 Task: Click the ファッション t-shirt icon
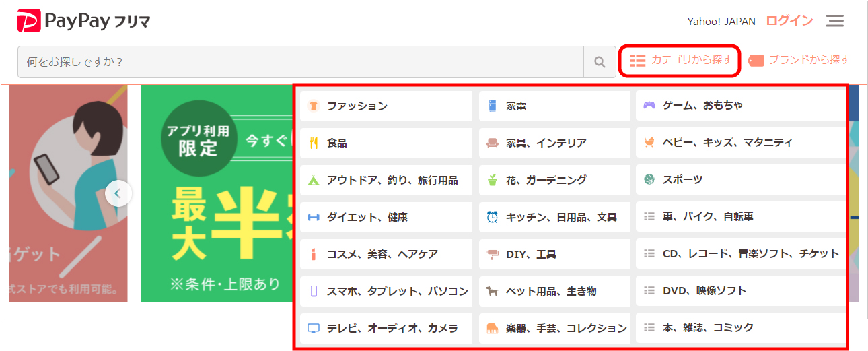(313, 106)
